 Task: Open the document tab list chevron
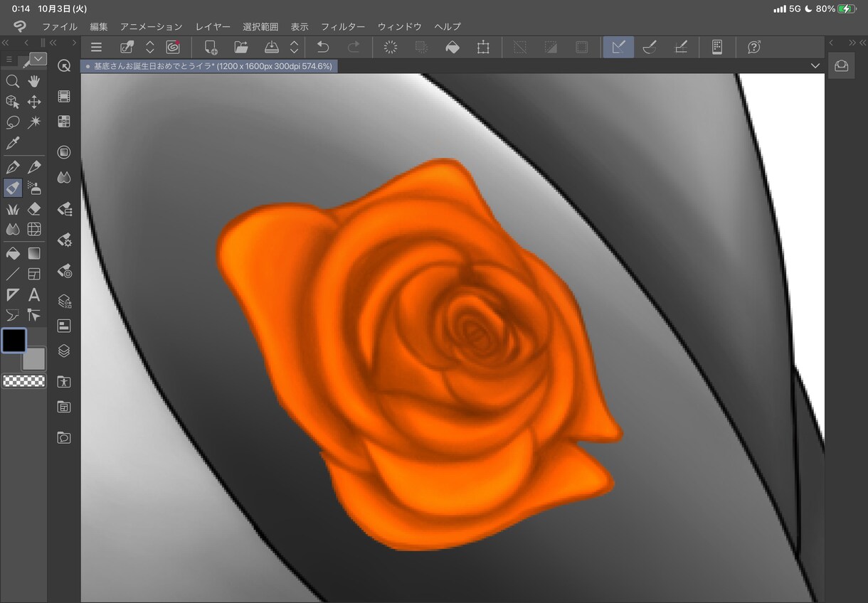pyautogui.click(x=815, y=65)
